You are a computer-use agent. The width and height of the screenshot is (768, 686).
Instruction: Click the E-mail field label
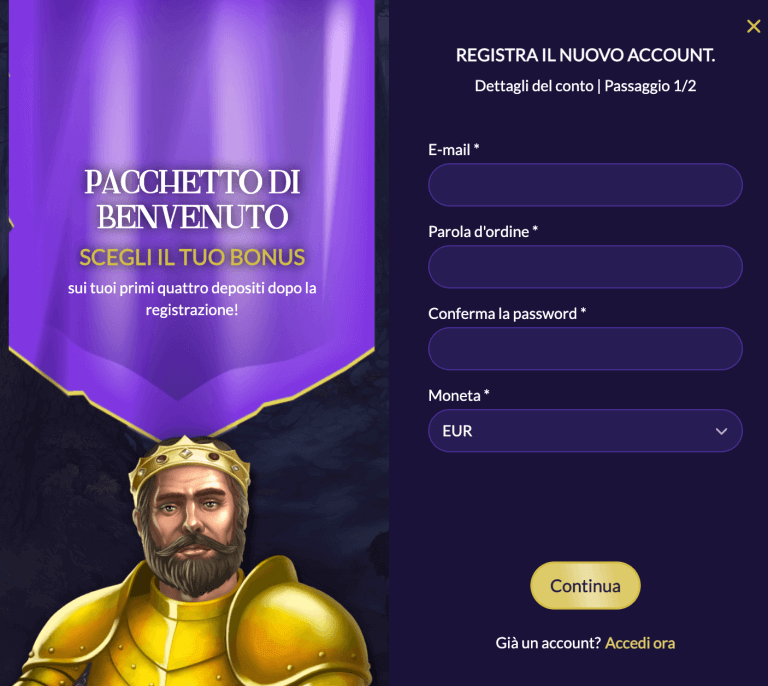point(454,149)
